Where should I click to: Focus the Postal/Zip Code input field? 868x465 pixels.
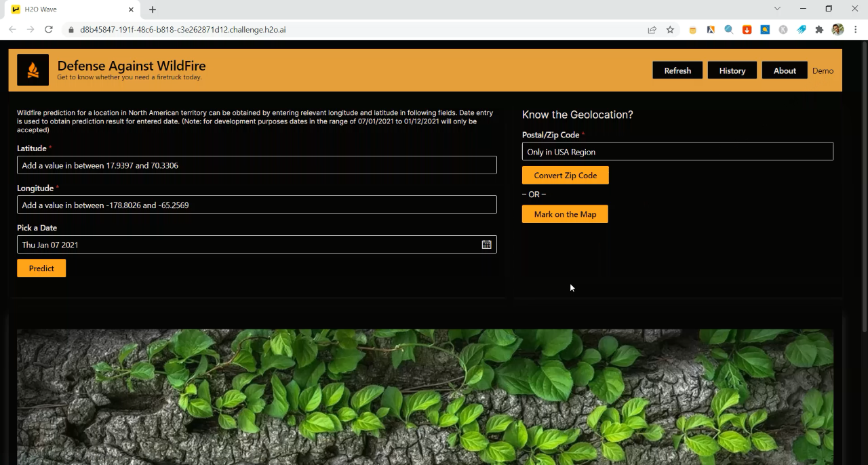pos(677,152)
